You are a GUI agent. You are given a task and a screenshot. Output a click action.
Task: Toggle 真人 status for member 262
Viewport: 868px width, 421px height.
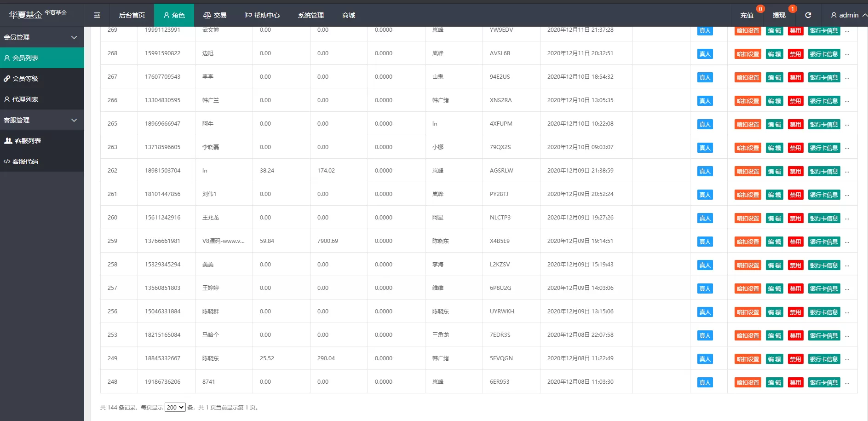click(x=705, y=171)
